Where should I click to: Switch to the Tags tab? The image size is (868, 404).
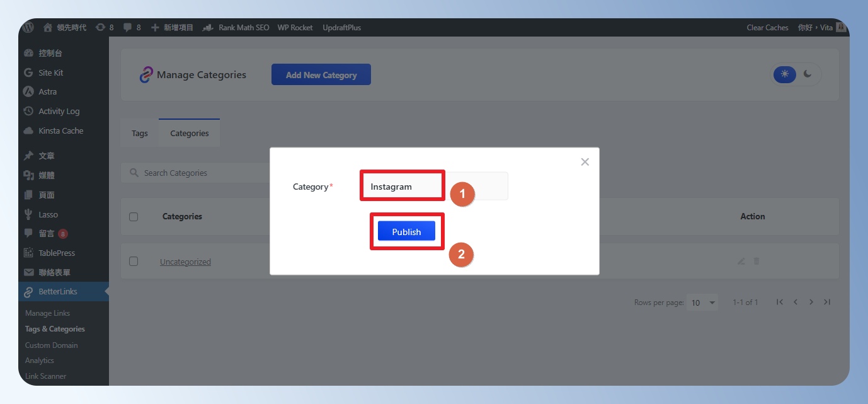click(x=140, y=134)
